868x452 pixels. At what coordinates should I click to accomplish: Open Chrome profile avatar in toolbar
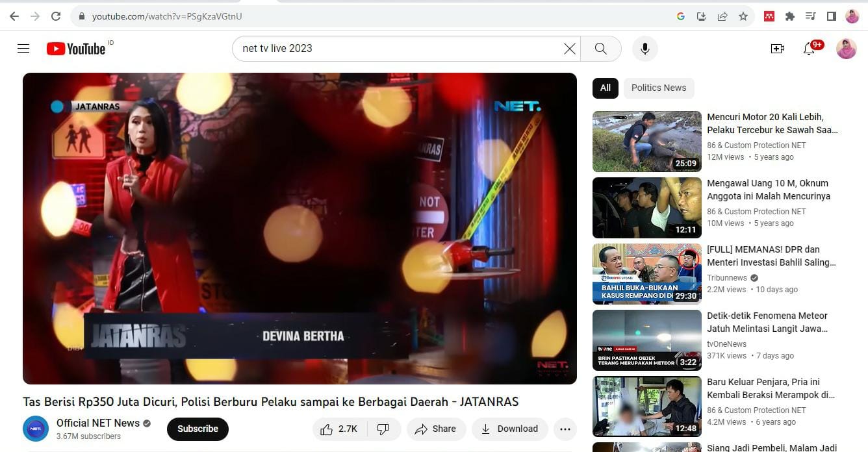(x=852, y=16)
